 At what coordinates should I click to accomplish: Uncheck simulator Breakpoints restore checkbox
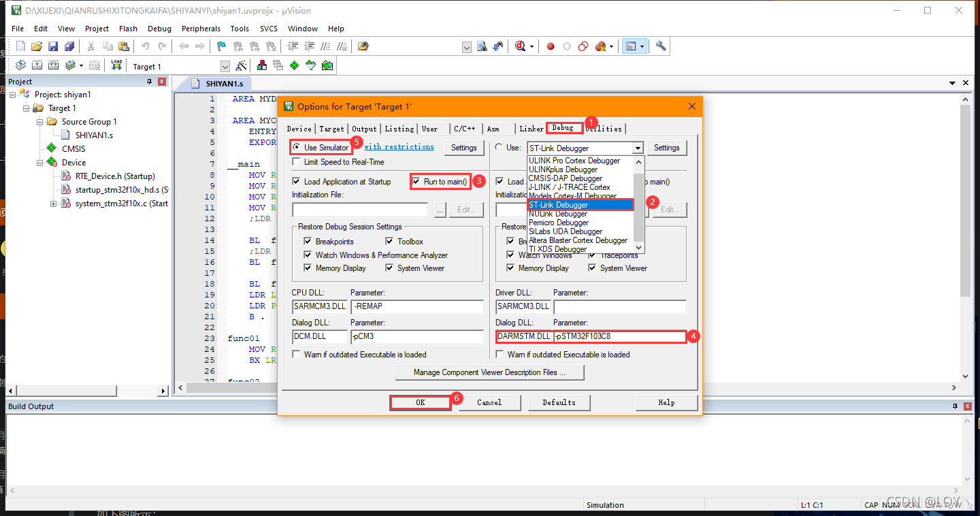tap(308, 242)
